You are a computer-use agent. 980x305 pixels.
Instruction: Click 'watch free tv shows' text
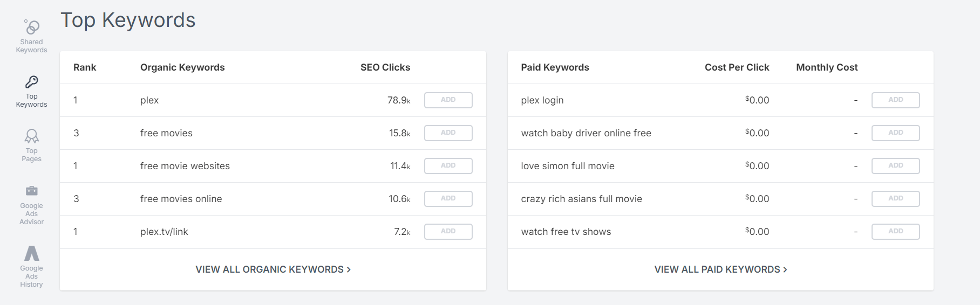pos(566,232)
